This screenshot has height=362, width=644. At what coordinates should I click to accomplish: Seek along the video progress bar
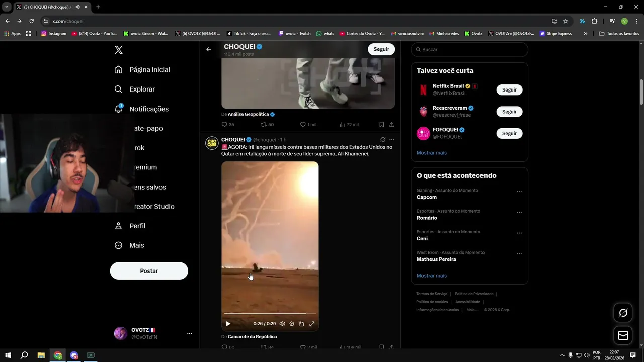point(270,314)
